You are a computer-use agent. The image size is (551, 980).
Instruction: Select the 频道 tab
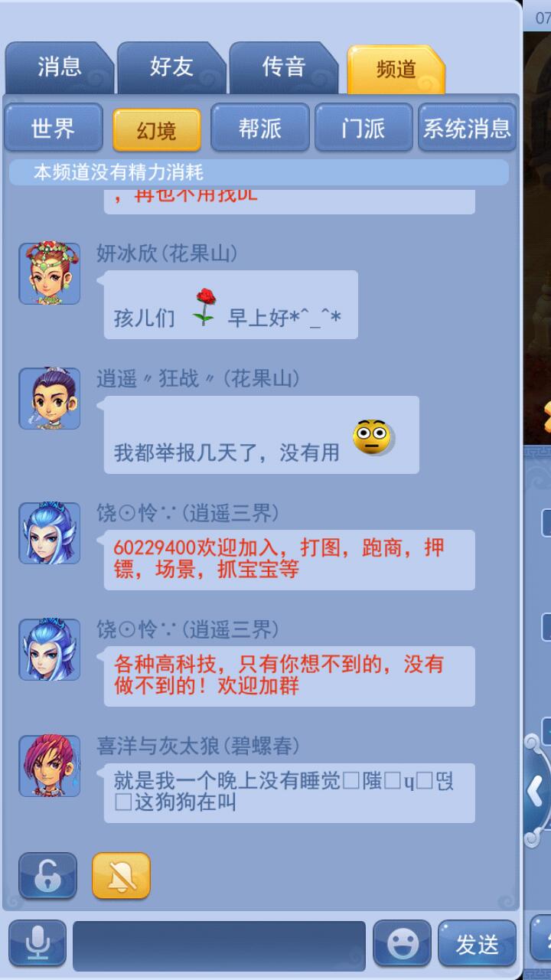click(x=396, y=69)
